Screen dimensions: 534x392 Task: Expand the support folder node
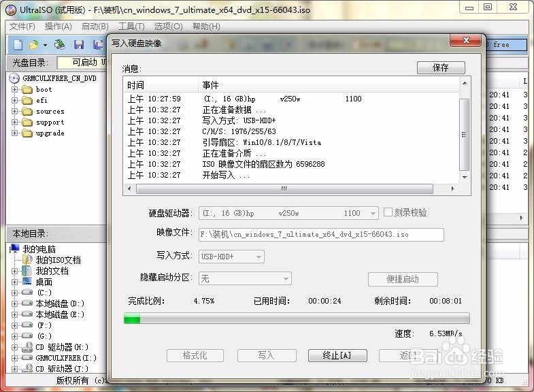click(x=14, y=122)
